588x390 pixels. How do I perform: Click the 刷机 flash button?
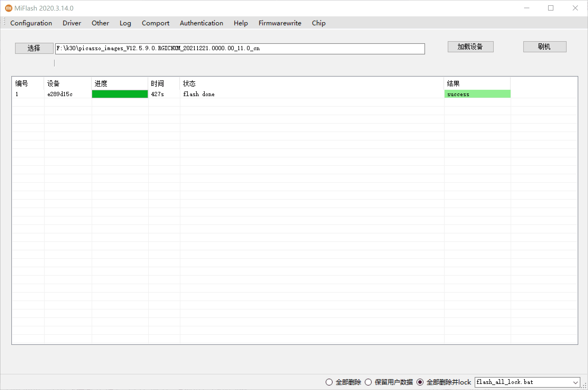545,47
